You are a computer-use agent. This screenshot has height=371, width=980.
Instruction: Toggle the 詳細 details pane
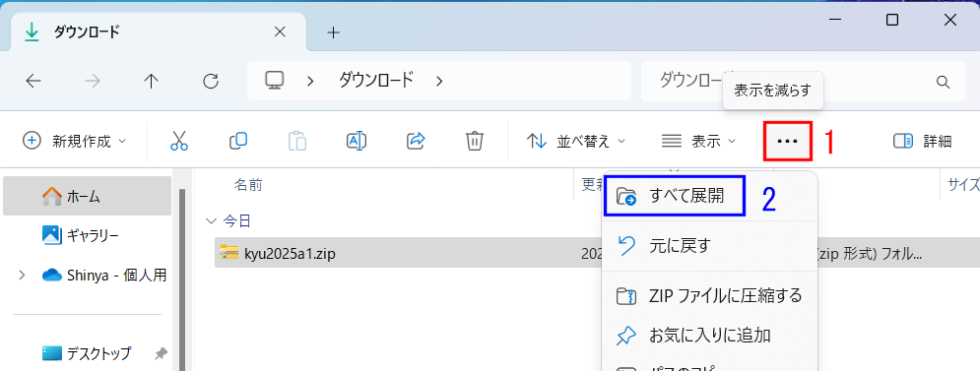(923, 141)
